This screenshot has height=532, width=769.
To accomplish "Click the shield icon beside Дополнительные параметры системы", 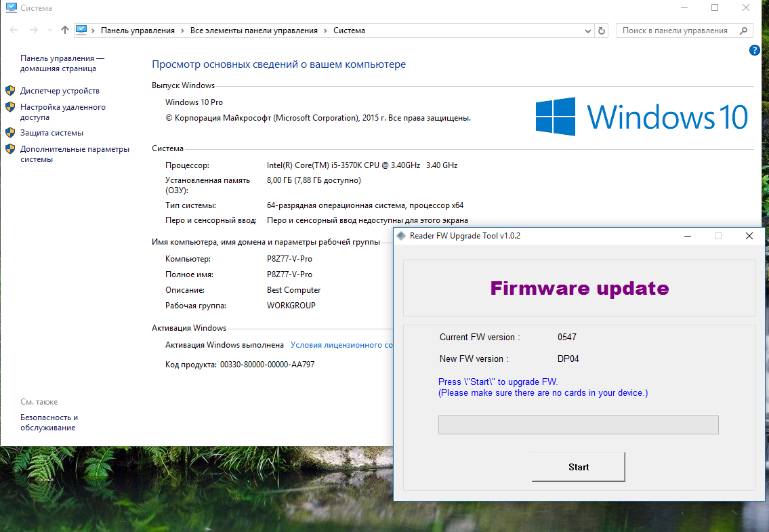I will coord(10,148).
